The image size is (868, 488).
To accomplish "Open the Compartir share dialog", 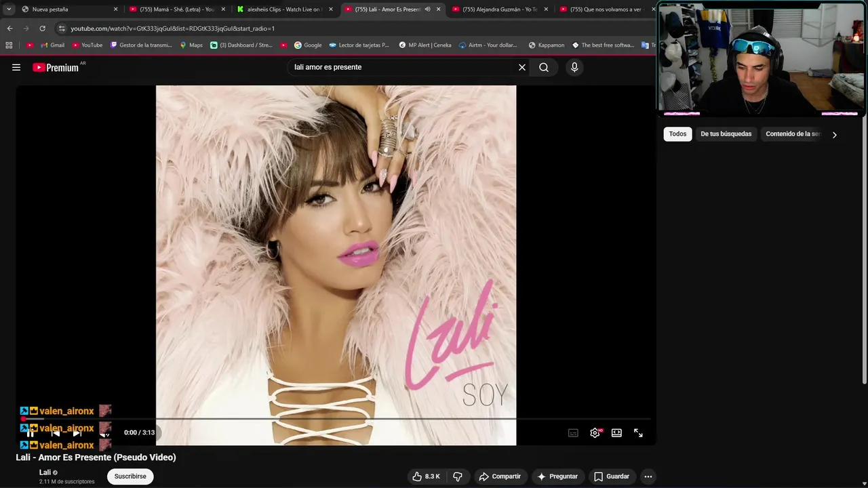I will click(x=500, y=476).
